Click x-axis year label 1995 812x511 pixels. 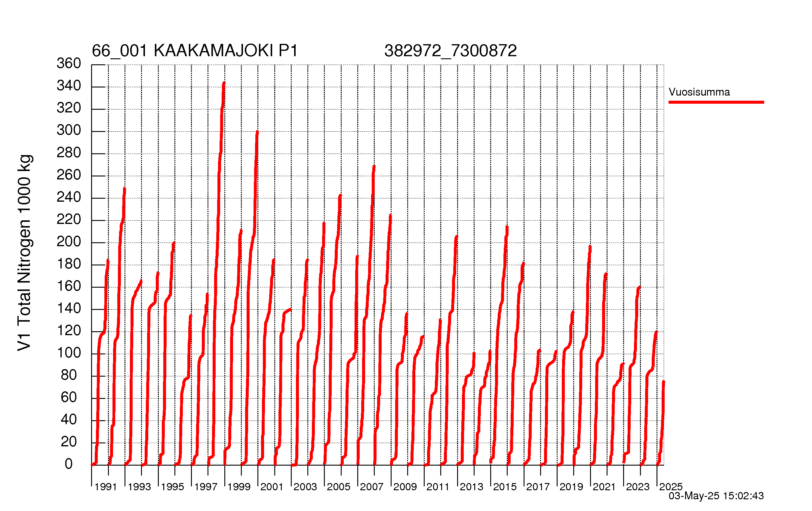point(172,487)
